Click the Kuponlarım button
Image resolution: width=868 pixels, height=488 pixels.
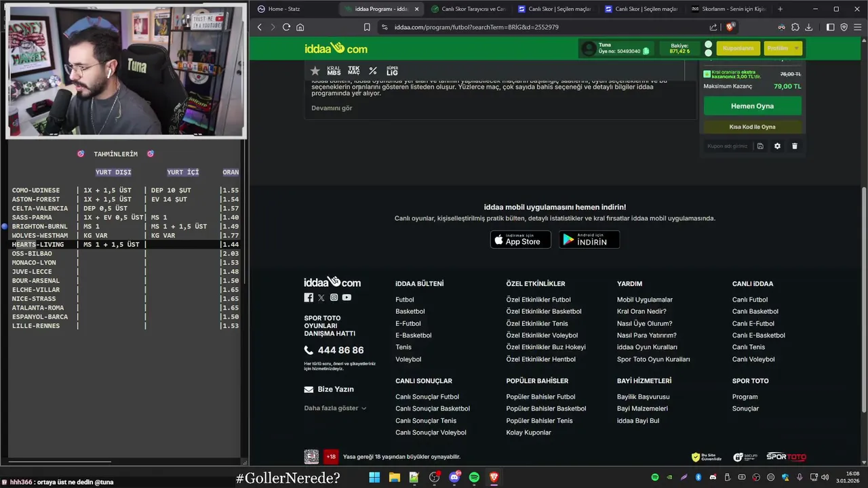[x=738, y=48]
